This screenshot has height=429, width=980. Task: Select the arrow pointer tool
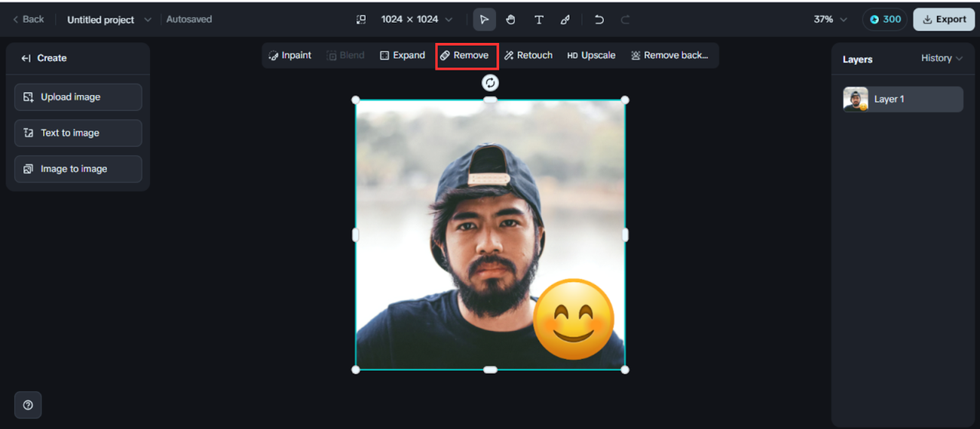pyautogui.click(x=484, y=19)
